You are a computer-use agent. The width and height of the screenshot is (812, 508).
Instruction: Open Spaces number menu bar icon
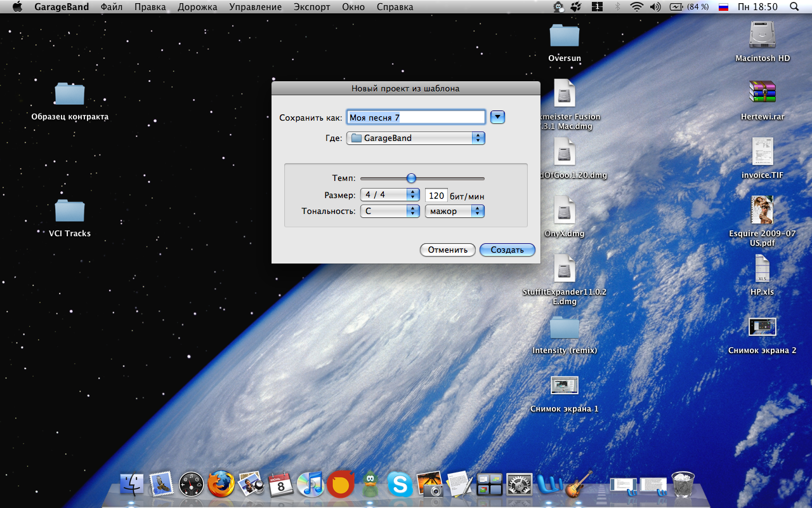tap(597, 7)
